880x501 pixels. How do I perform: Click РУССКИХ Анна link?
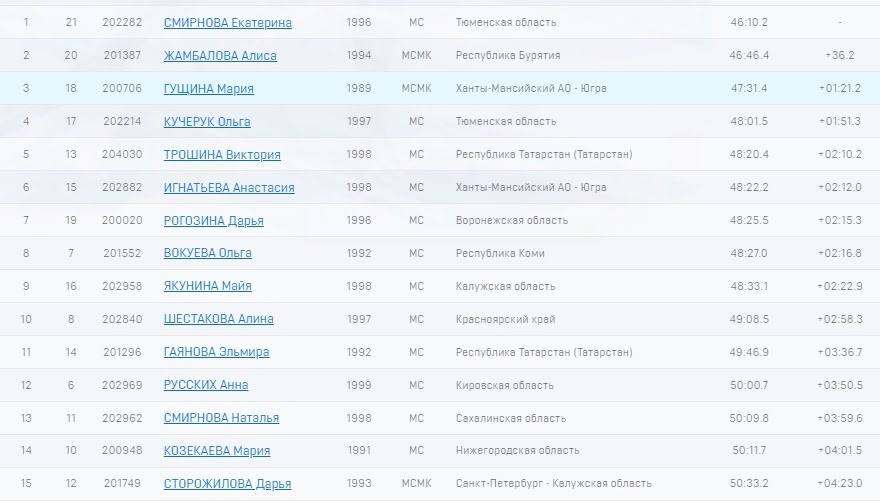click(x=206, y=385)
